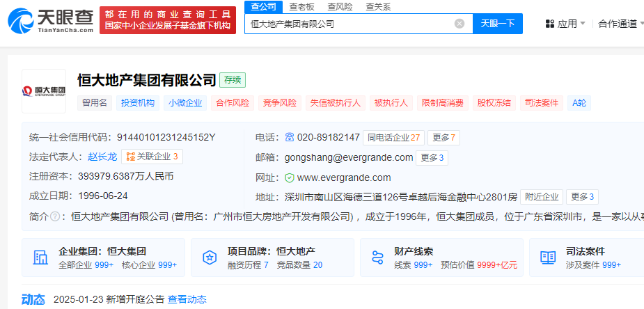Open legal representative 赵长龙 link

[x=102, y=157]
